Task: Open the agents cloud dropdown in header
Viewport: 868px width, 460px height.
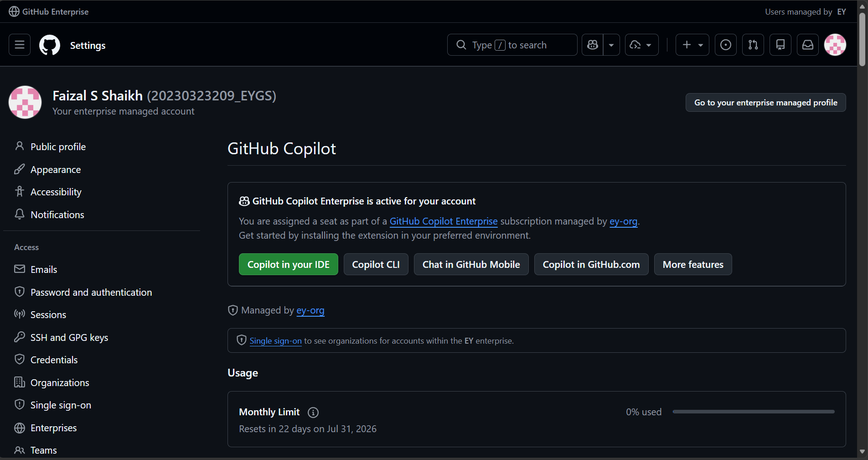Action: pyautogui.click(x=641, y=45)
